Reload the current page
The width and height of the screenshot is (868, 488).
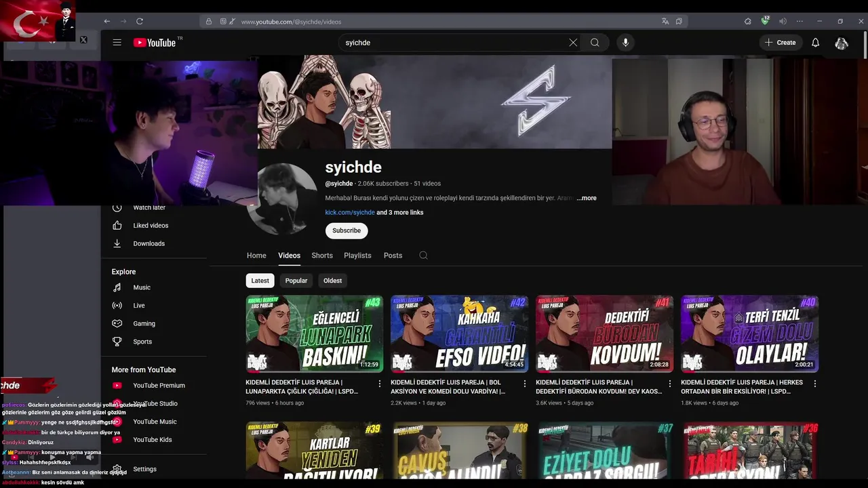point(140,21)
